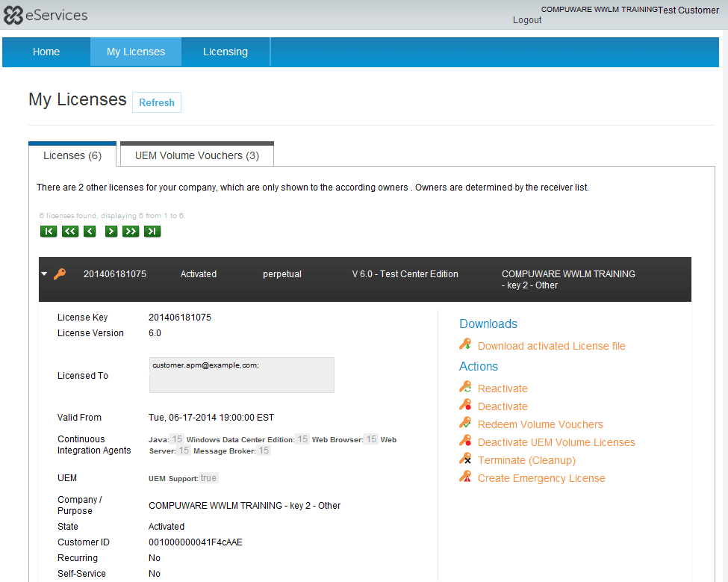The image size is (728, 582).
Task: Click 'perpetual' in the license header row
Action: click(281, 274)
